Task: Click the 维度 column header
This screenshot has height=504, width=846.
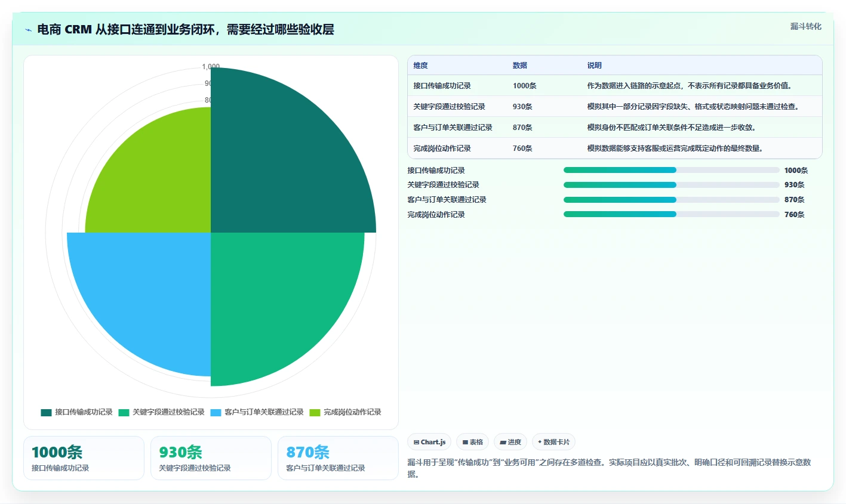Action: (x=420, y=66)
